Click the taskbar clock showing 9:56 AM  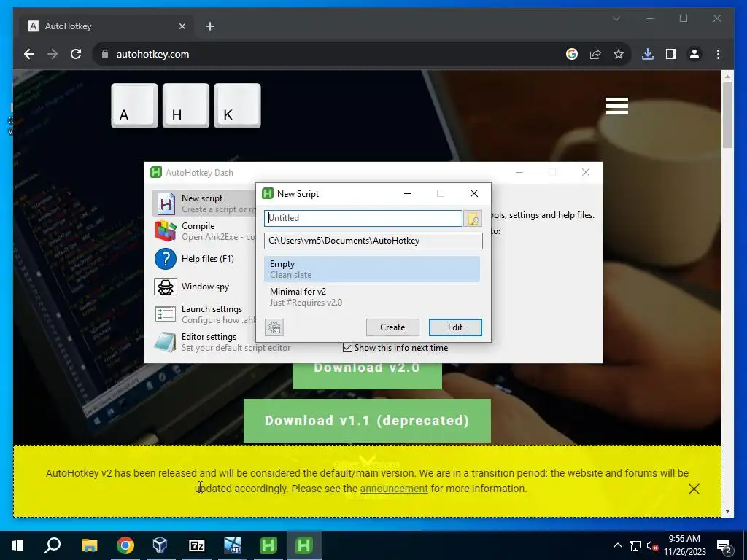[x=684, y=545]
